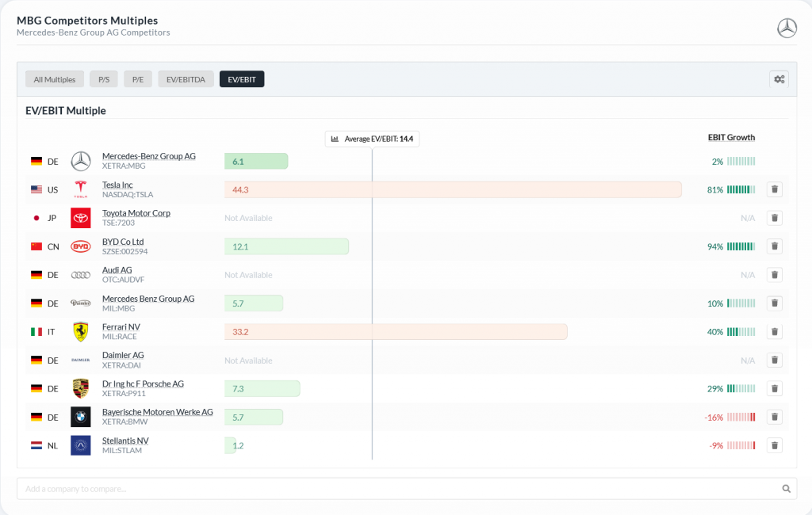Click Stellantis's -9% EBIT growth indicator
The image size is (812, 515).
point(732,445)
